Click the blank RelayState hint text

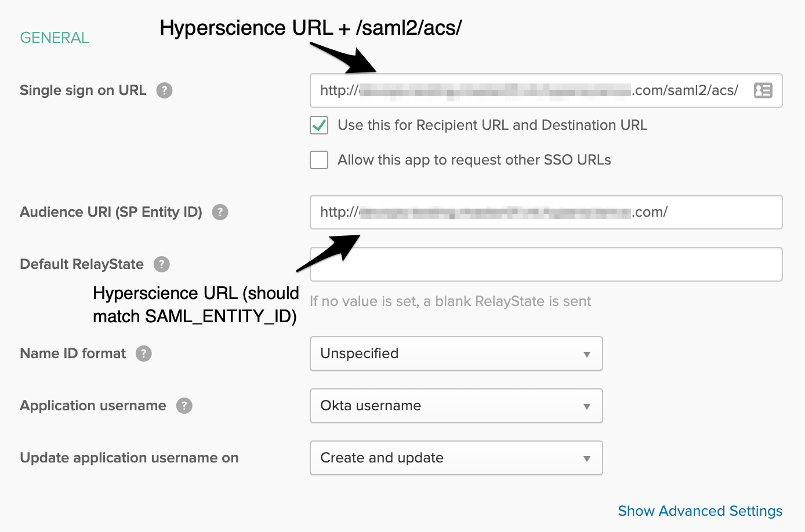click(451, 301)
